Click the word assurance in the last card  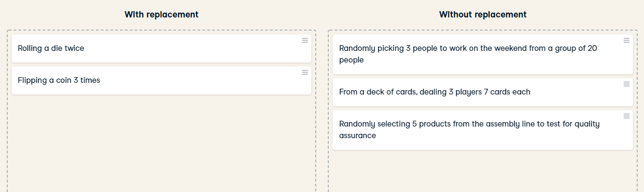[x=357, y=136]
